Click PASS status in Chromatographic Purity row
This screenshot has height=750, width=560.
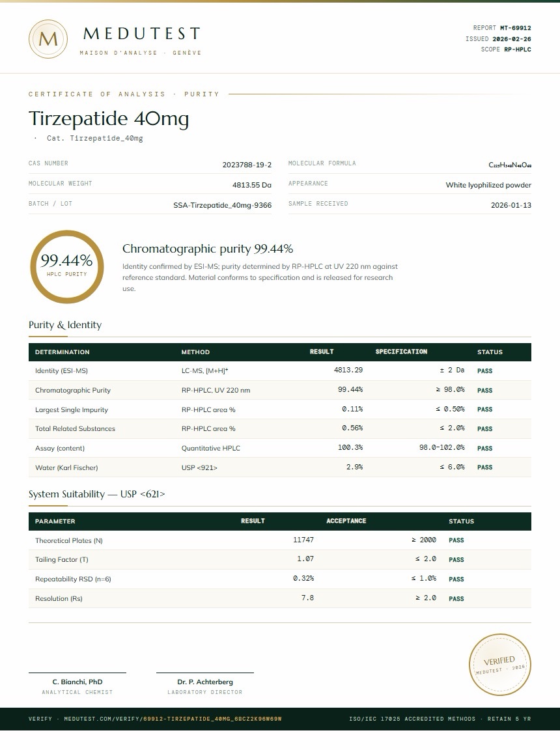(484, 391)
